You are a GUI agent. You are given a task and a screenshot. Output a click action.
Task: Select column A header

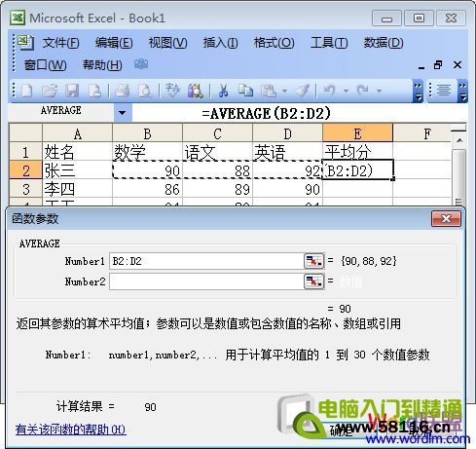(x=77, y=133)
